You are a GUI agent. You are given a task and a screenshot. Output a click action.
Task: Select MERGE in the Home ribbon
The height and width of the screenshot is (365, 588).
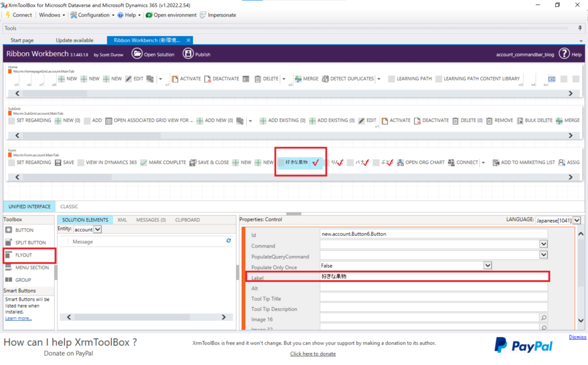[x=307, y=79]
